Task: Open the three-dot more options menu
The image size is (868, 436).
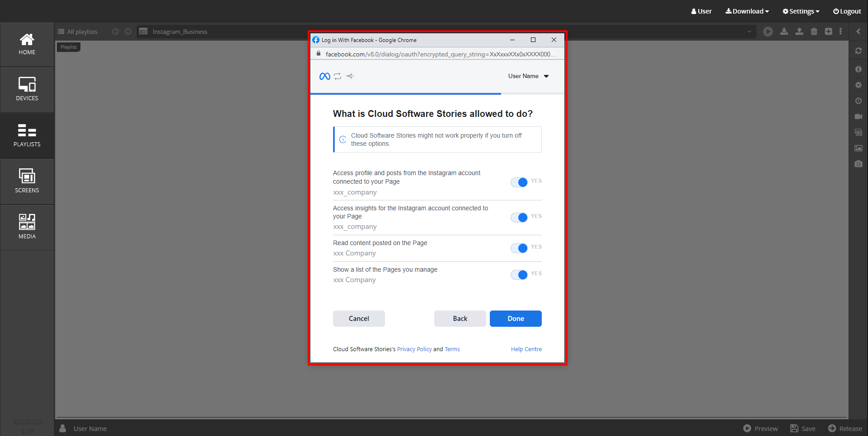Action: [840, 31]
